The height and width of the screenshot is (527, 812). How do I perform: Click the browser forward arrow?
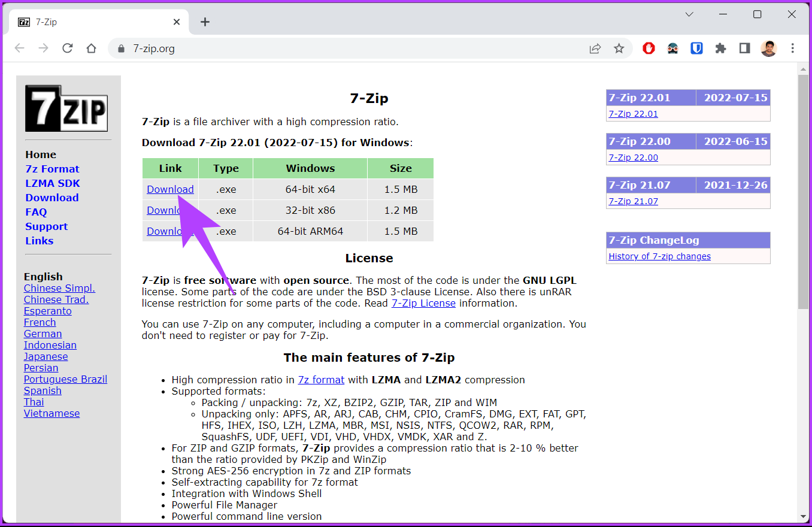click(x=43, y=49)
